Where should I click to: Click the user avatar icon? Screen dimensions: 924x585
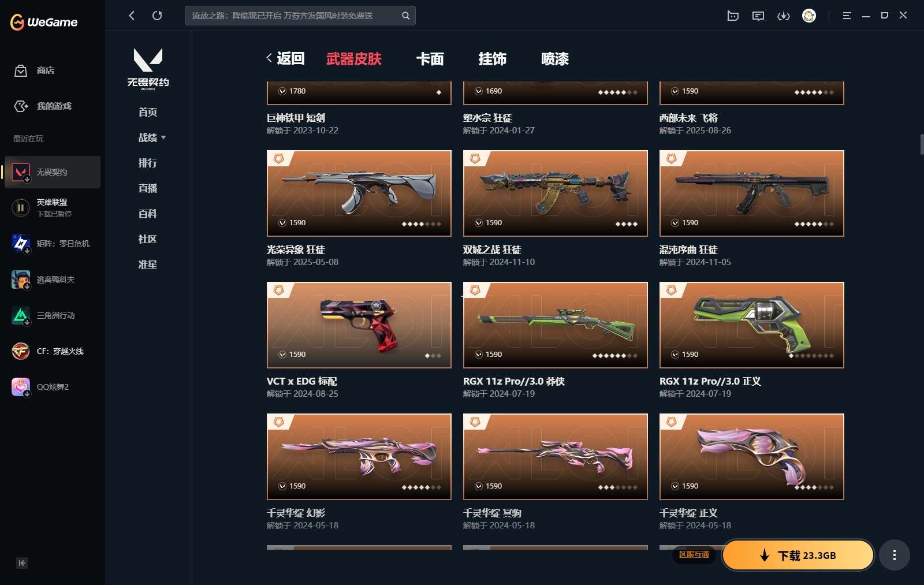point(809,16)
